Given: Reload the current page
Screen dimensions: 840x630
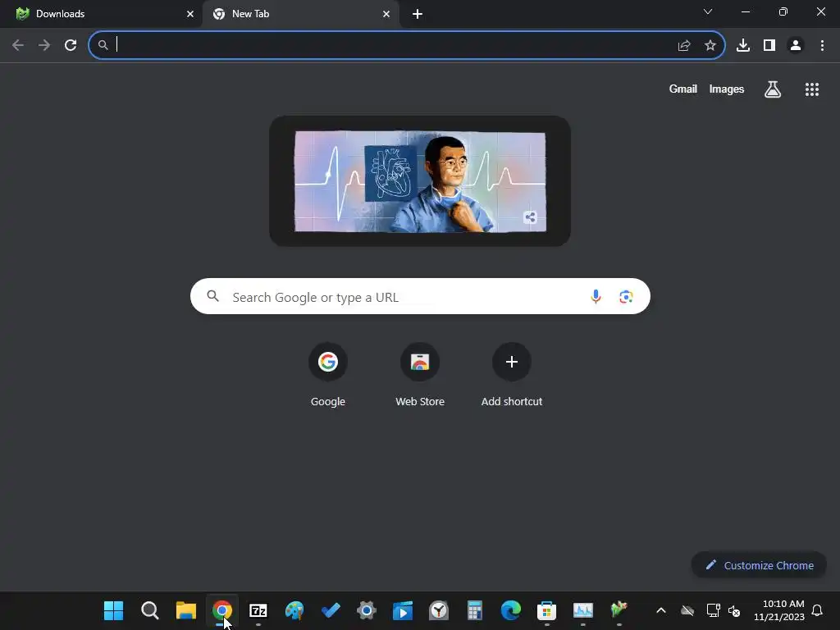Looking at the screenshot, I should (71, 46).
